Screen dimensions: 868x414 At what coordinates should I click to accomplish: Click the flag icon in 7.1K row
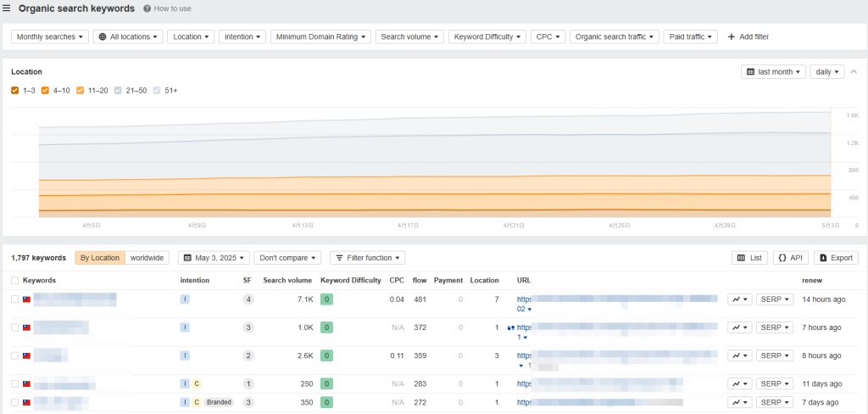[26, 299]
